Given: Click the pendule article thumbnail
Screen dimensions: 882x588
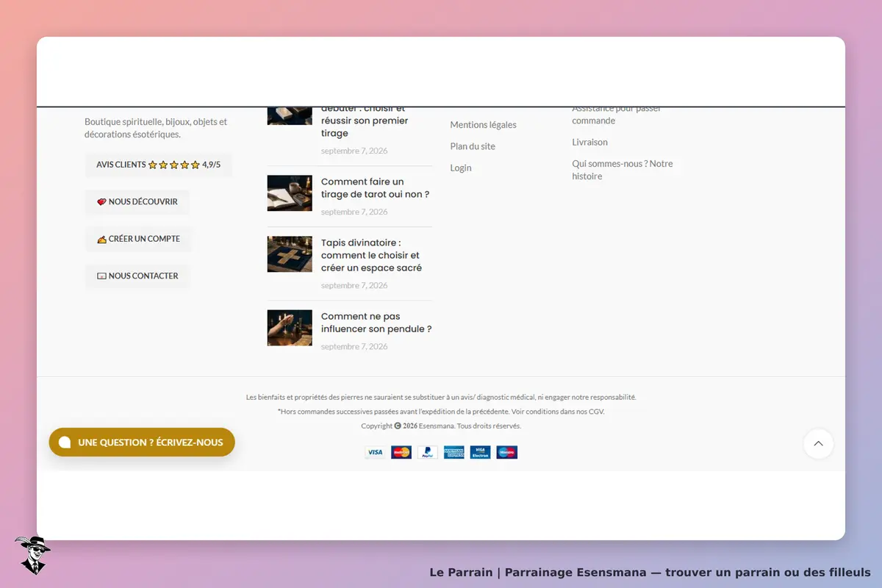Looking at the screenshot, I should 290,328.
